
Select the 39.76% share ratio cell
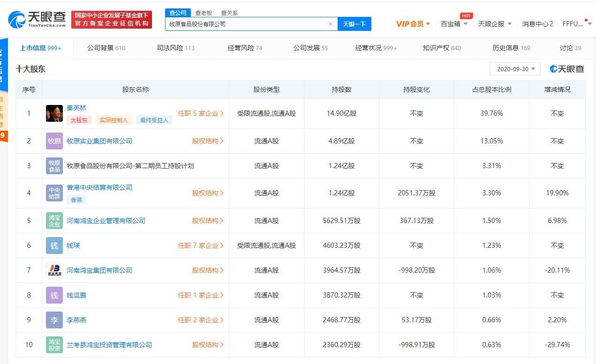click(x=491, y=113)
